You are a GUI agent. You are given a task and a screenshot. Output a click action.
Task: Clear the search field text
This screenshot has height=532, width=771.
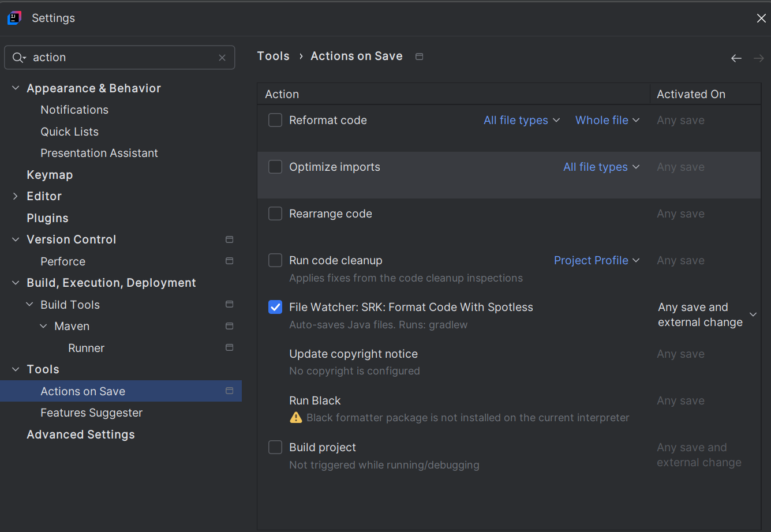(x=222, y=58)
